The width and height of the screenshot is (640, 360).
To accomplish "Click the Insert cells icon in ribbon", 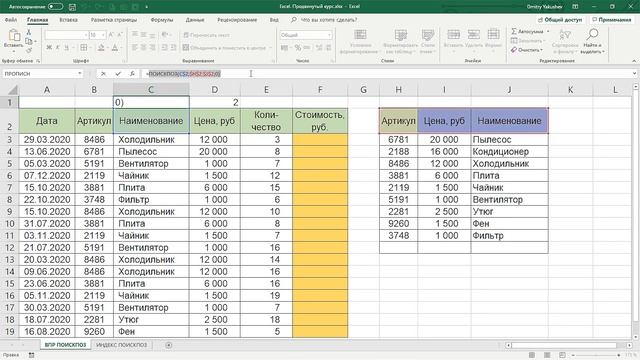I will click(453, 35).
